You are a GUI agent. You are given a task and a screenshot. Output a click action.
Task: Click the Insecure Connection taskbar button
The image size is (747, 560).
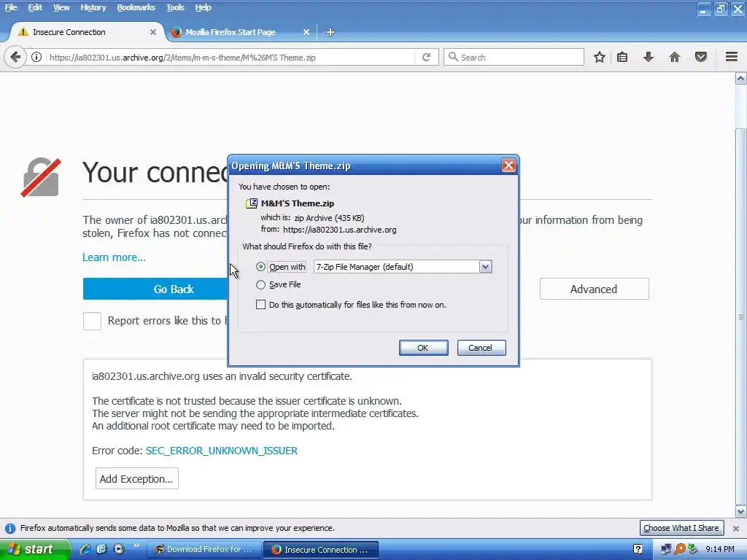(x=321, y=550)
